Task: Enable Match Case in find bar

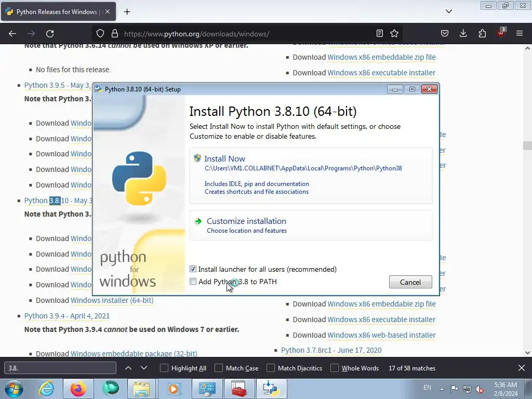Action: point(219,368)
